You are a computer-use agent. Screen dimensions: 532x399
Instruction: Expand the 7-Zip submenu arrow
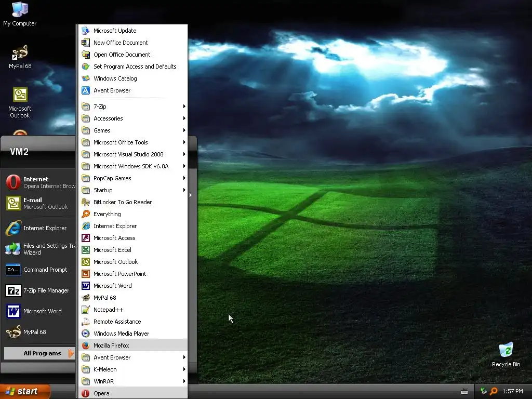pyautogui.click(x=184, y=106)
